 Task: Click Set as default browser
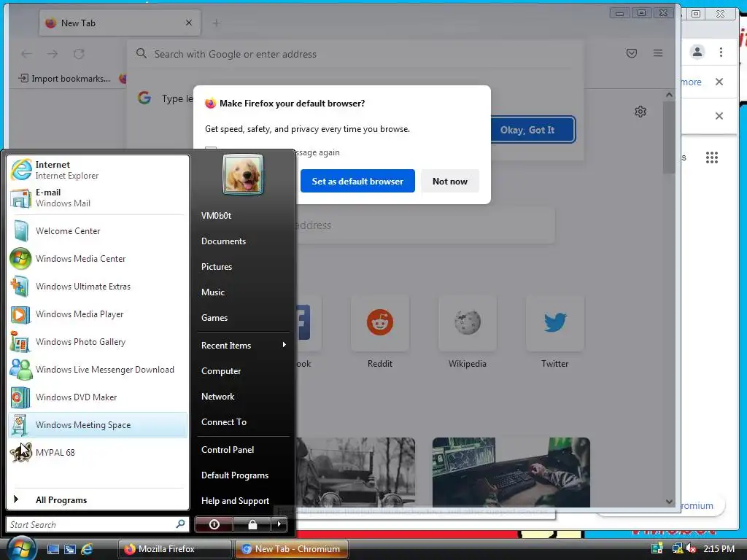357,181
